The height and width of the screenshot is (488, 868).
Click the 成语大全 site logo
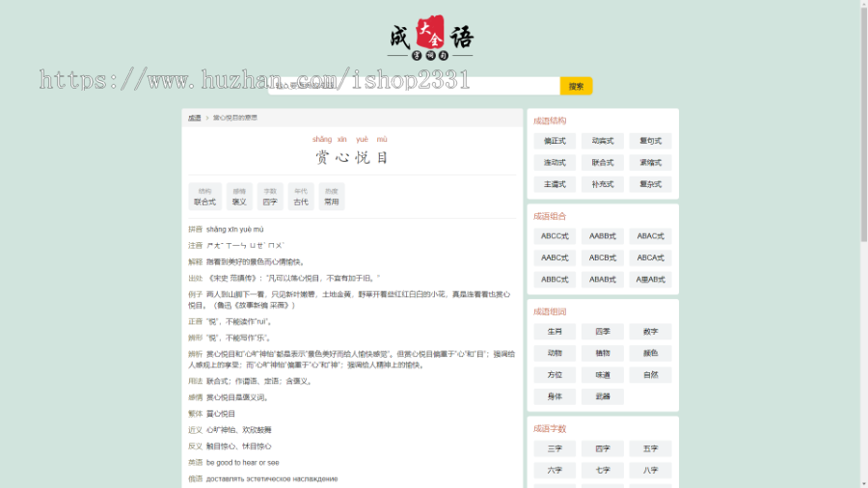(x=431, y=37)
